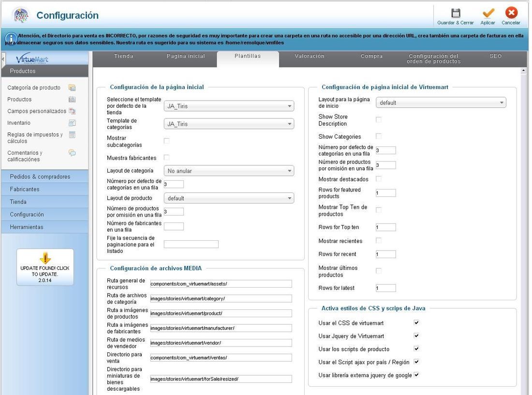
Task: Open Comentarios y calificaciónes link
Action: pyautogui.click(x=25, y=156)
